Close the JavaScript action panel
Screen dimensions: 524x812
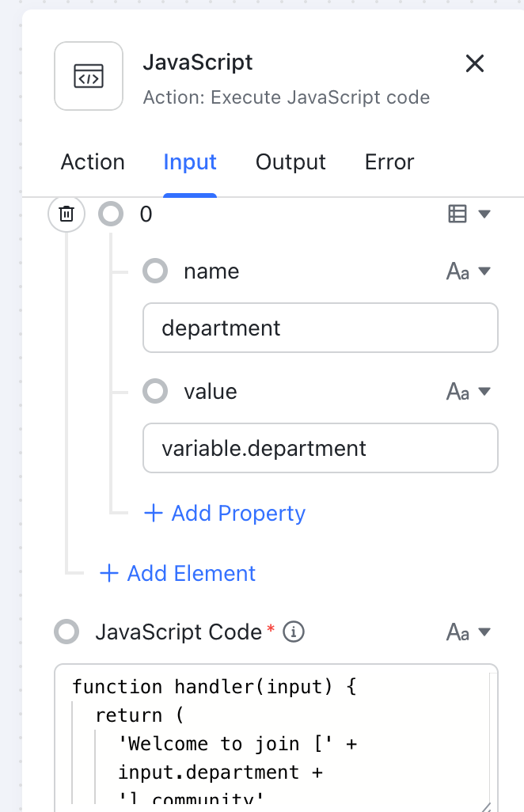(x=474, y=63)
